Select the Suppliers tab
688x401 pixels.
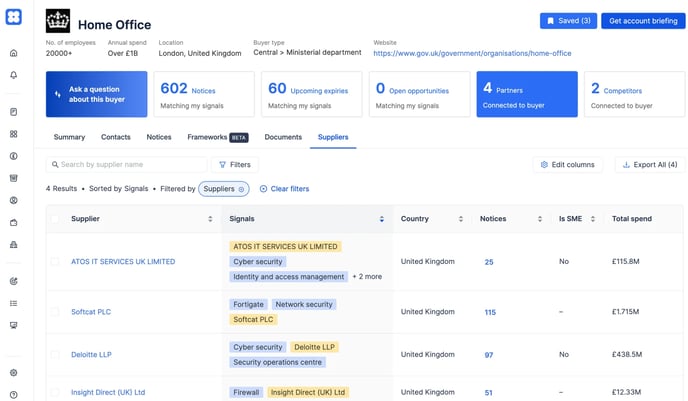click(x=333, y=137)
